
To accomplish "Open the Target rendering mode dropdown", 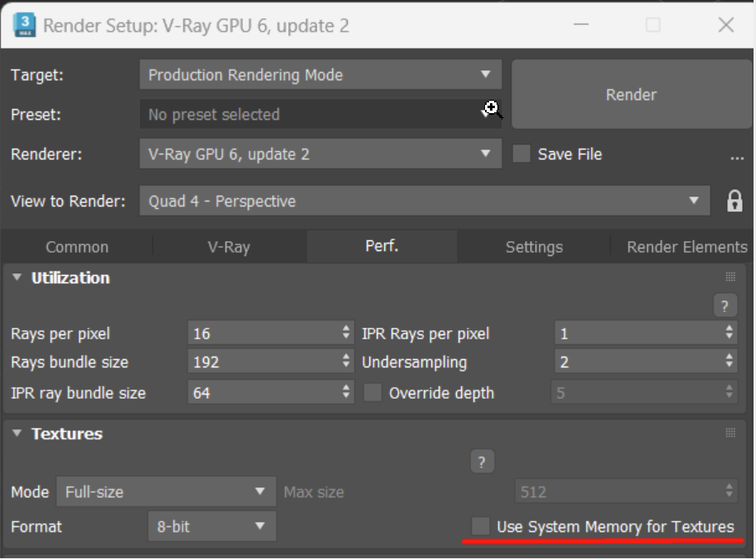I will (320, 75).
